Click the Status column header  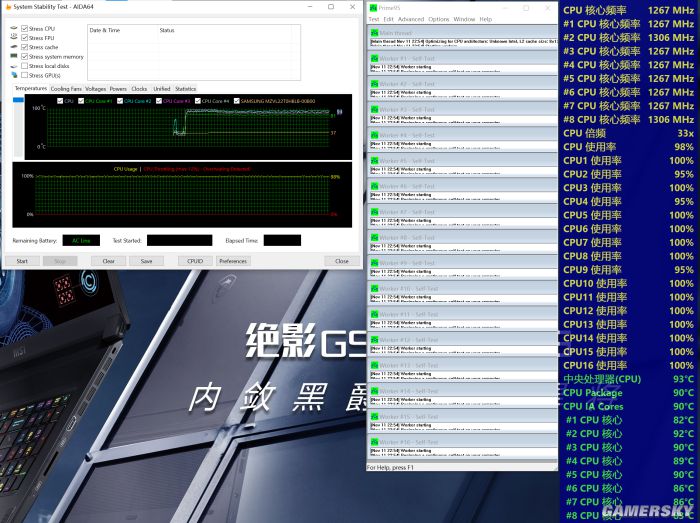(x=225, y=30)
